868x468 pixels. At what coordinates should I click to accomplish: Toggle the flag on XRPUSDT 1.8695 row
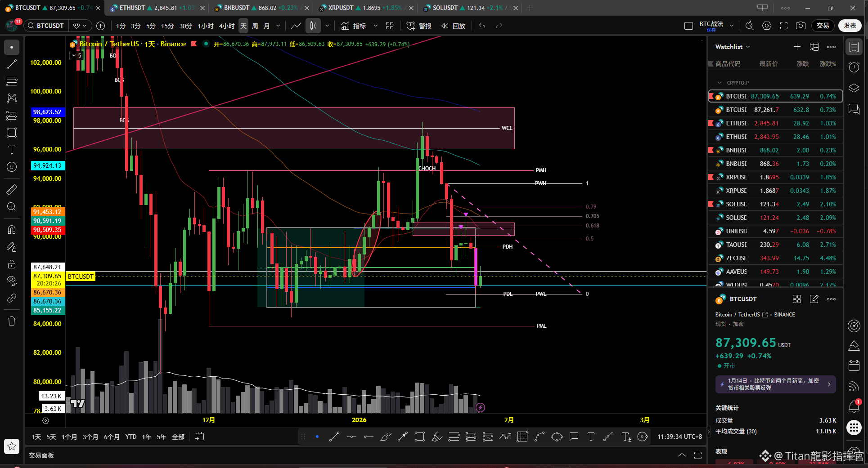[x=711, y=177]
